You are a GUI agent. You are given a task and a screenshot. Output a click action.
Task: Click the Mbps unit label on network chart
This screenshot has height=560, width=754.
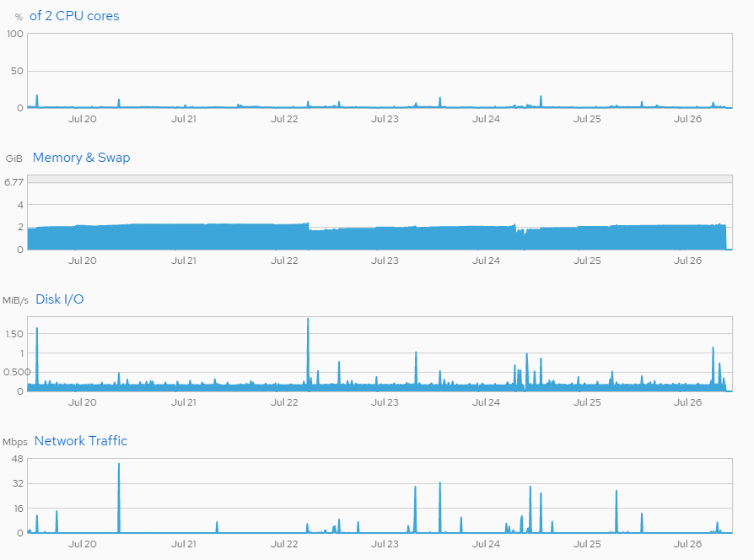coord(15,441)
